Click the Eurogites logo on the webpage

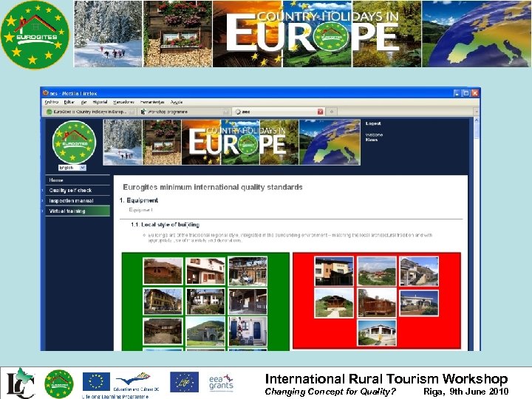pyautogui.click(x=74, y=143)
